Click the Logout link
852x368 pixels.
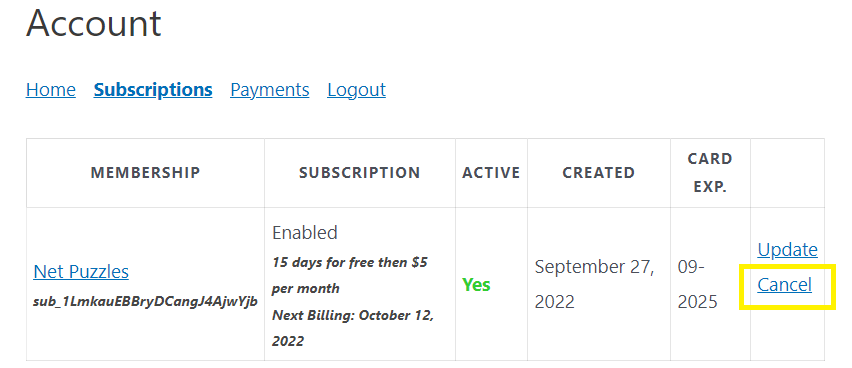click(x=356, y=90)
